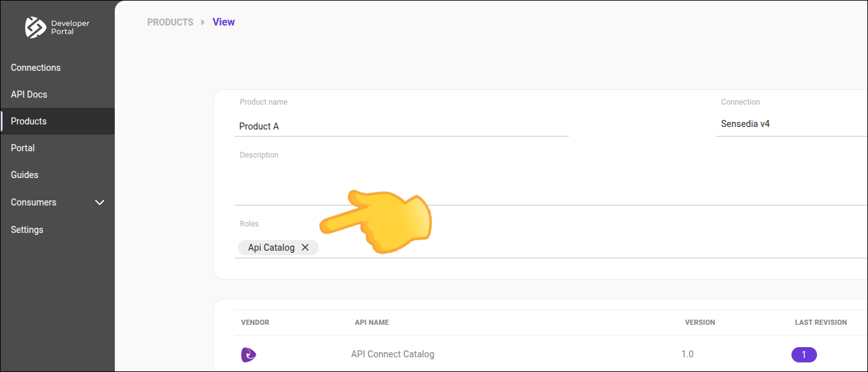The height and width of the screenshot is (372, 868).
Task: Select Products in the sidebar
Action: click(29, 121)
